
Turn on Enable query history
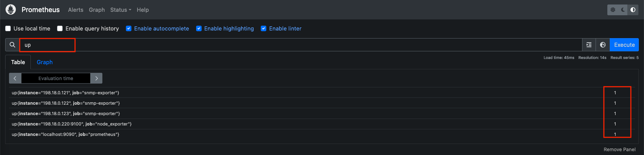coord(60,28)
